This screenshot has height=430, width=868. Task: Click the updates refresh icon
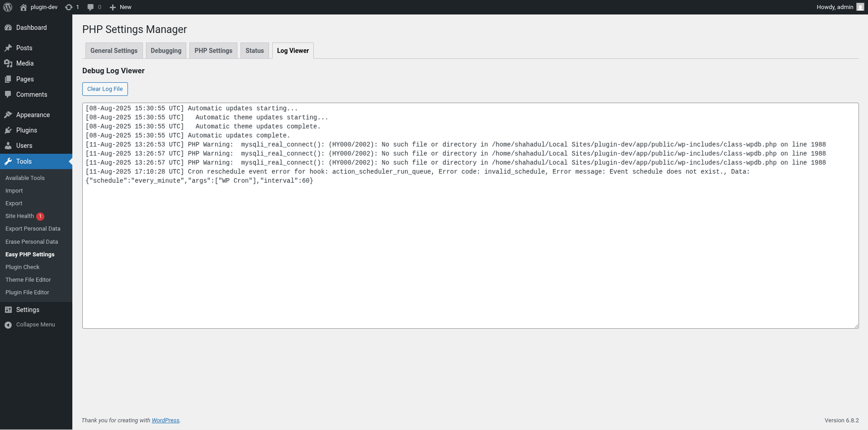point(69,7)
